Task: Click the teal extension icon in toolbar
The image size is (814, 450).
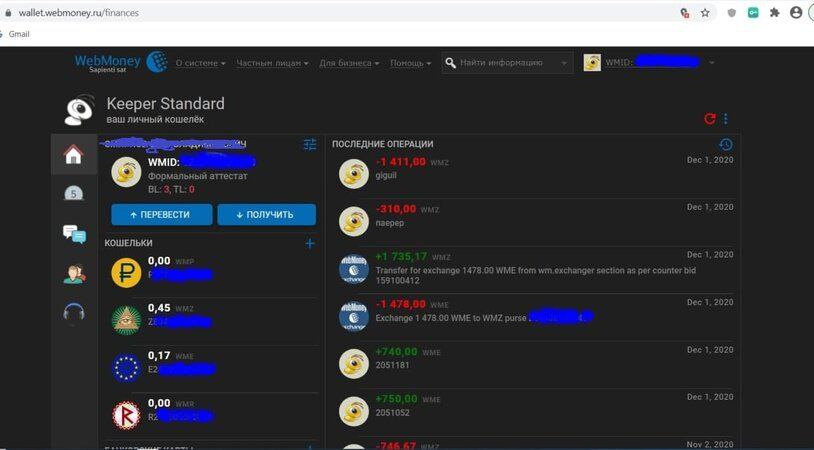Action: tap(753, 13)
